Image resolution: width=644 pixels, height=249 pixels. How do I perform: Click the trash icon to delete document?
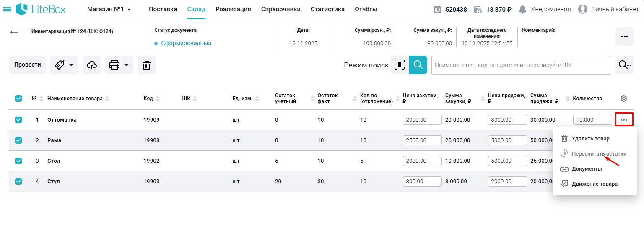147,65
